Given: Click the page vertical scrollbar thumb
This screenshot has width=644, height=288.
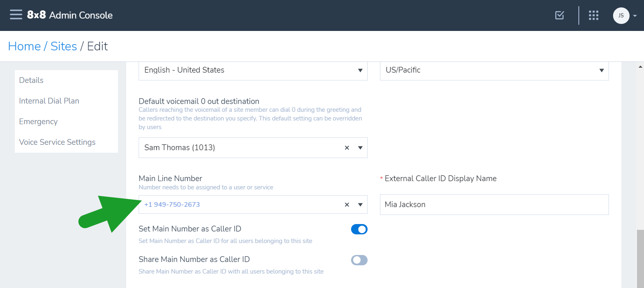Looking at the screenshot, I should [x=640, y=259].
